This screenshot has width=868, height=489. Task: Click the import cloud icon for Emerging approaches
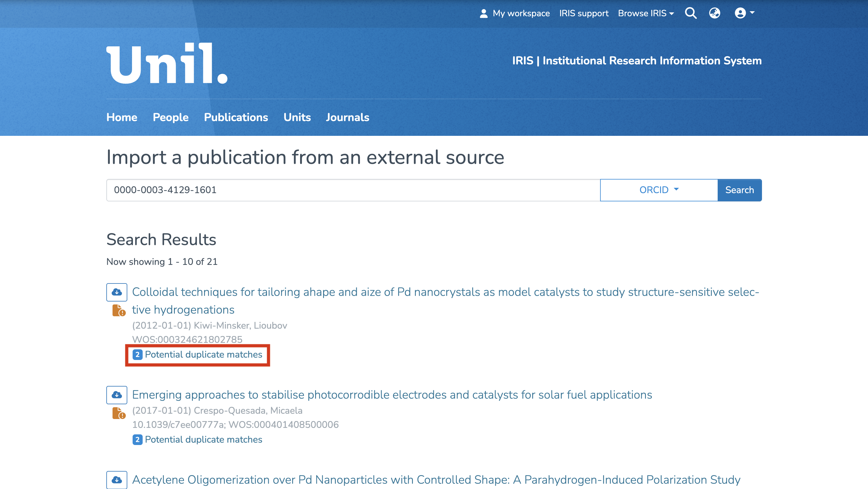coord(117,395)
